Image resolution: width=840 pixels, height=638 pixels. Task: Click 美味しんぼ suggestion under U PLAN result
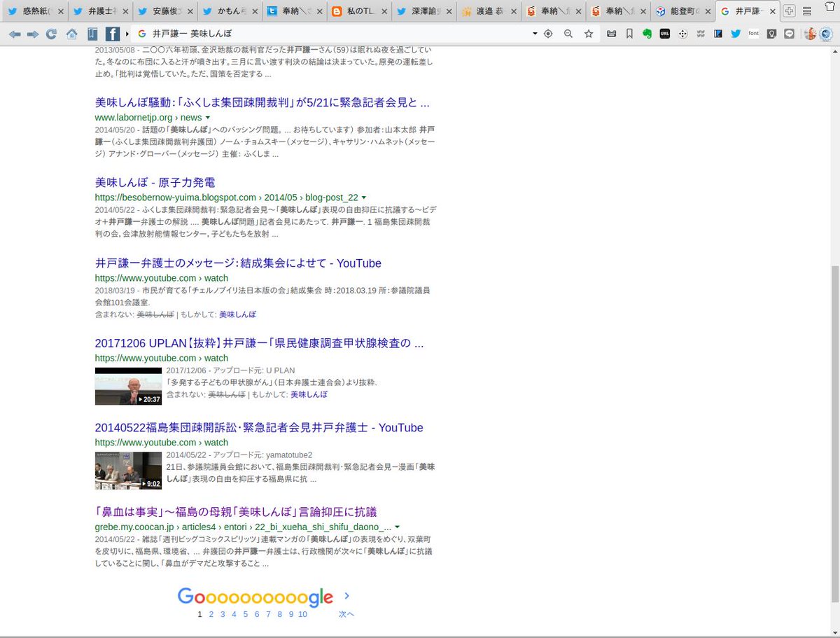tap(309, 394)
